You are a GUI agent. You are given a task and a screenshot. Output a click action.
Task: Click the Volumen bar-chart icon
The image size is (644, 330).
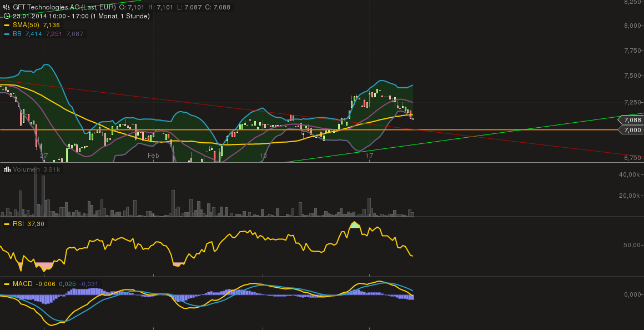(x=7, y=168)
